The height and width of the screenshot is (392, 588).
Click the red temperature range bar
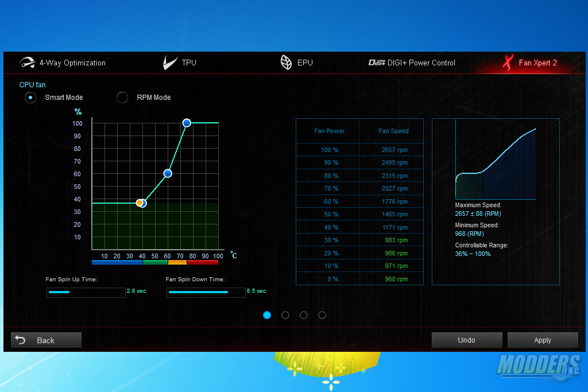tap(203, 262)
